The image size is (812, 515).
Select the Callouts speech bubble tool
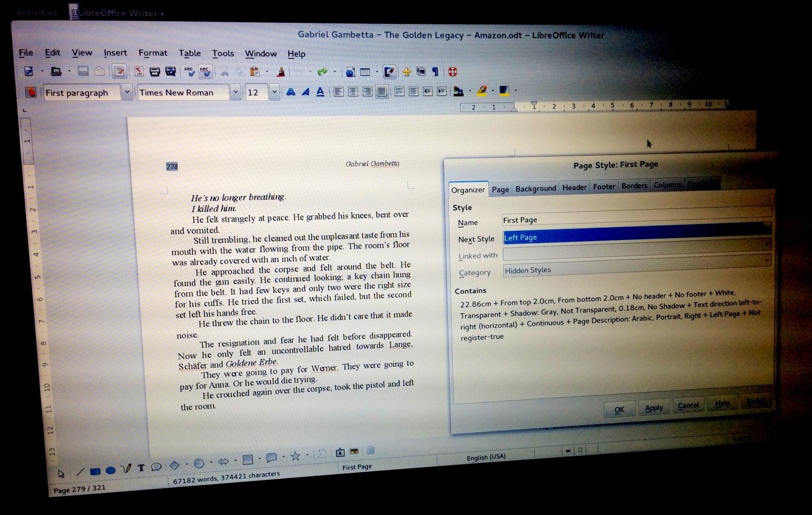coord(156,466)
